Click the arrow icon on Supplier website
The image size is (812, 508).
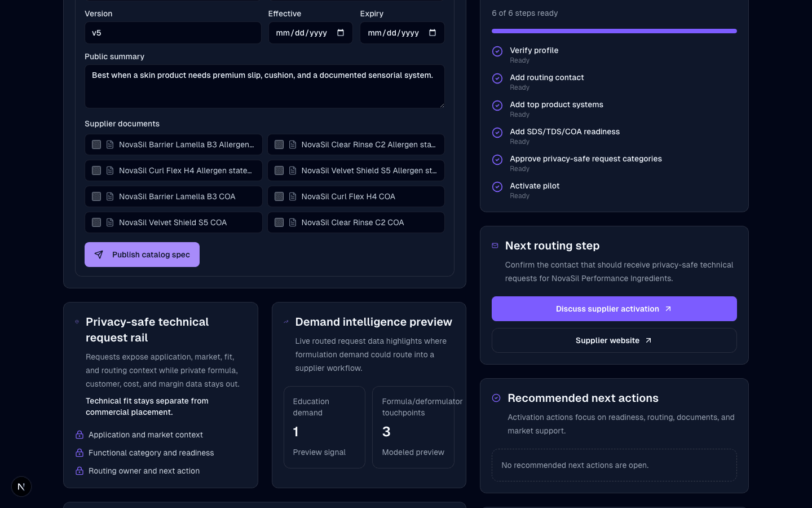coord(648,340)
